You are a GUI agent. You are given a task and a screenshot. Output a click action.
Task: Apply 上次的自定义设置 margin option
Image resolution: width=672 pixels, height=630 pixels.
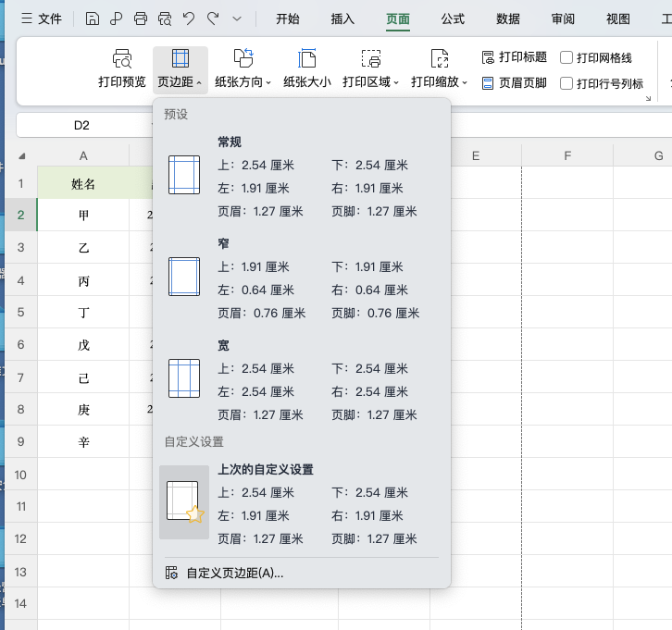coord(301,503)
